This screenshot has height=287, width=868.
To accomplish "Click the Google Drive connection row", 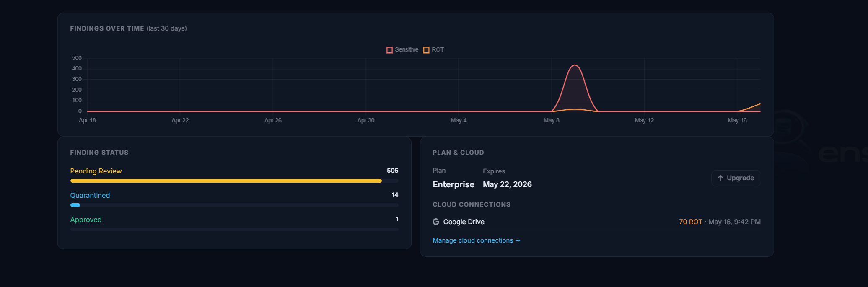I will (596, 222).
